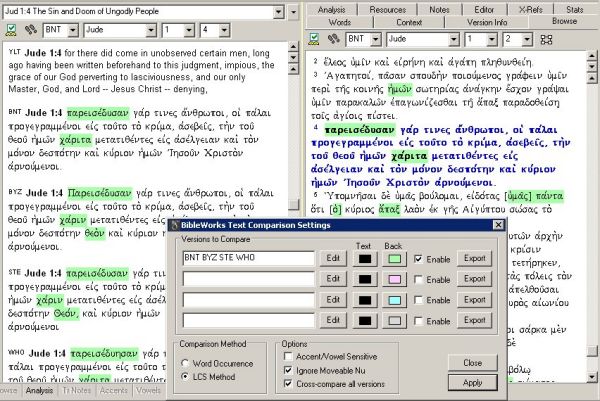The width and height of the screenshot is (600, 401).
Task: Click the footprints icon in left browse toolbar
Action: coord(31,30)
